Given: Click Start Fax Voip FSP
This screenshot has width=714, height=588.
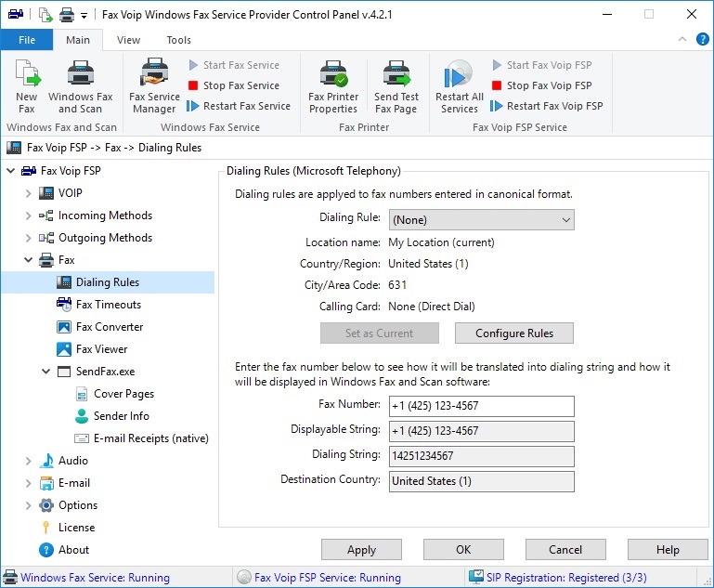Looking at the screenshot, I should [542, 65].
